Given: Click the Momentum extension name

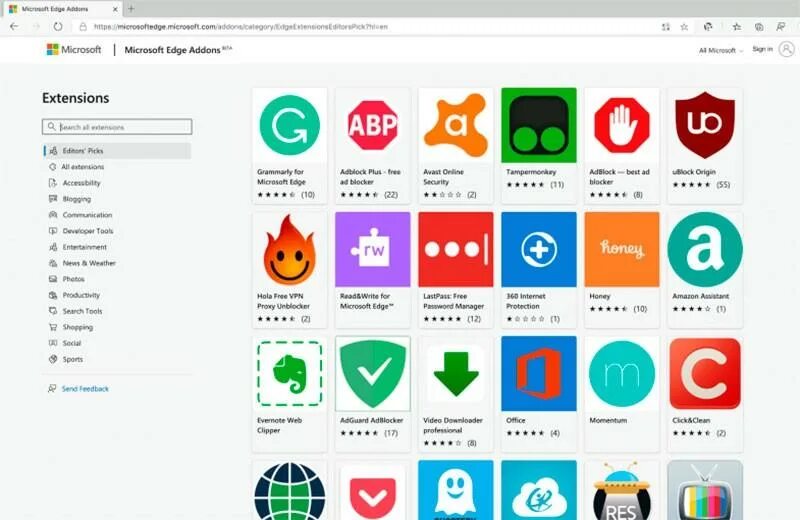Looking at the screenshot, I should point(608,420).
